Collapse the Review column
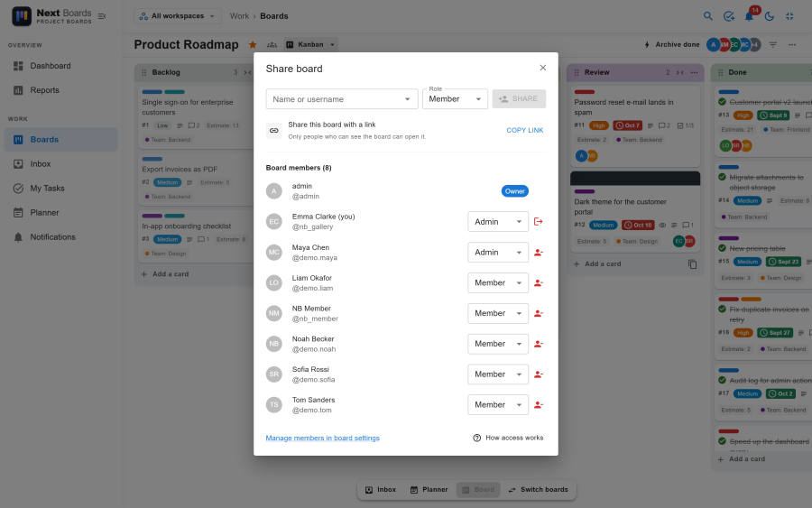Screen dimensions: 812x508 coord(680,72)
